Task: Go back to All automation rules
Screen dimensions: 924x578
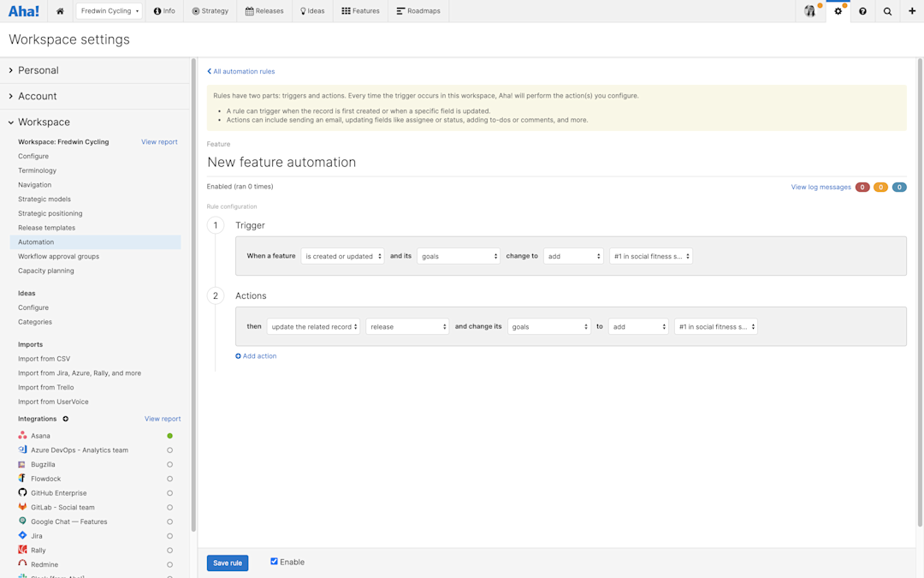Action: 241,71
